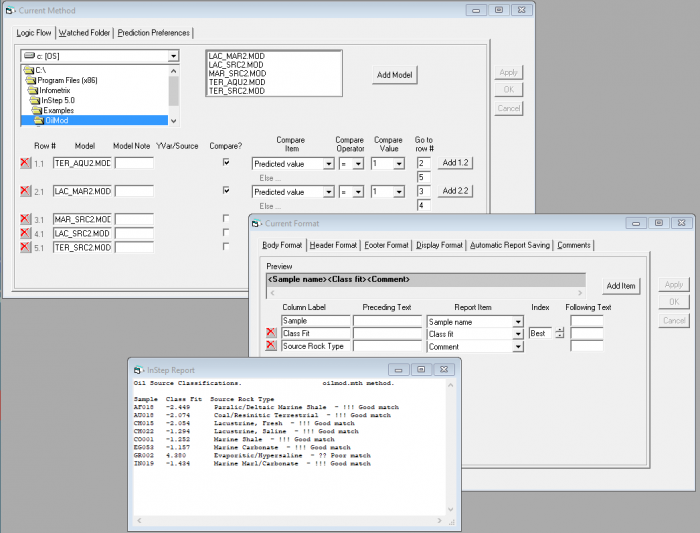Open the Display Format tab

[x=440, y=245]
